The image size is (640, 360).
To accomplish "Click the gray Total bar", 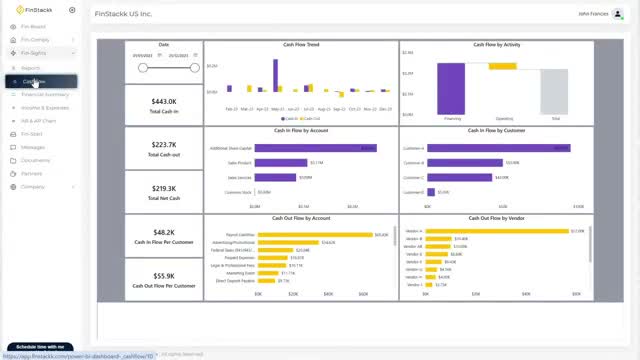I will tap(554, 92).
